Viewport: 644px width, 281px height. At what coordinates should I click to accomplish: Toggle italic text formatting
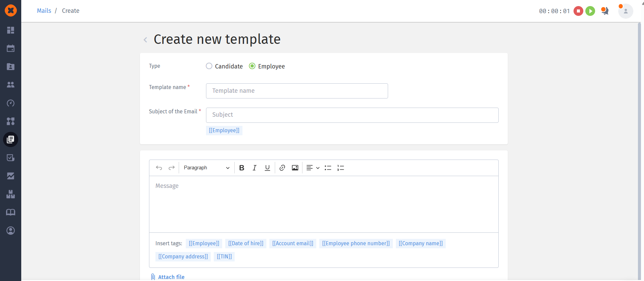coord(255,168)
